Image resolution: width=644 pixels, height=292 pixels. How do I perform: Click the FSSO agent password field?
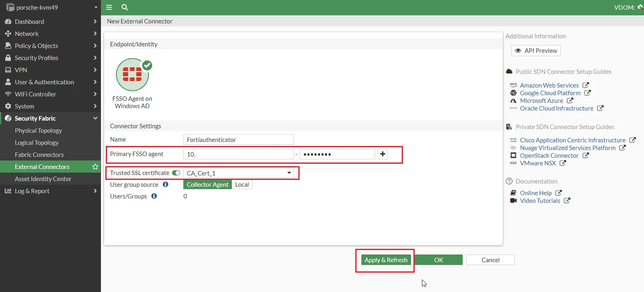point(337,154)
